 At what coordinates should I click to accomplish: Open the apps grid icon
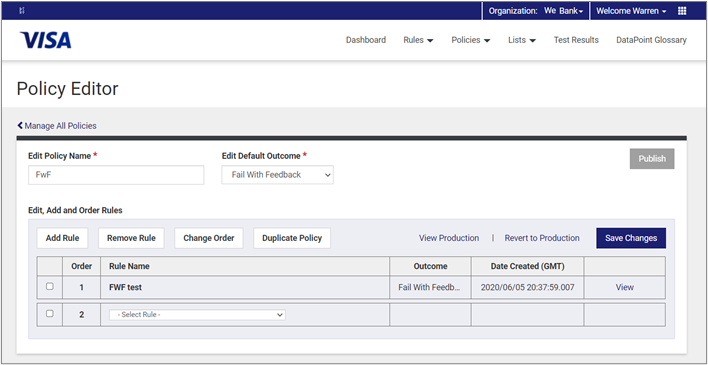tap(682, 11)
